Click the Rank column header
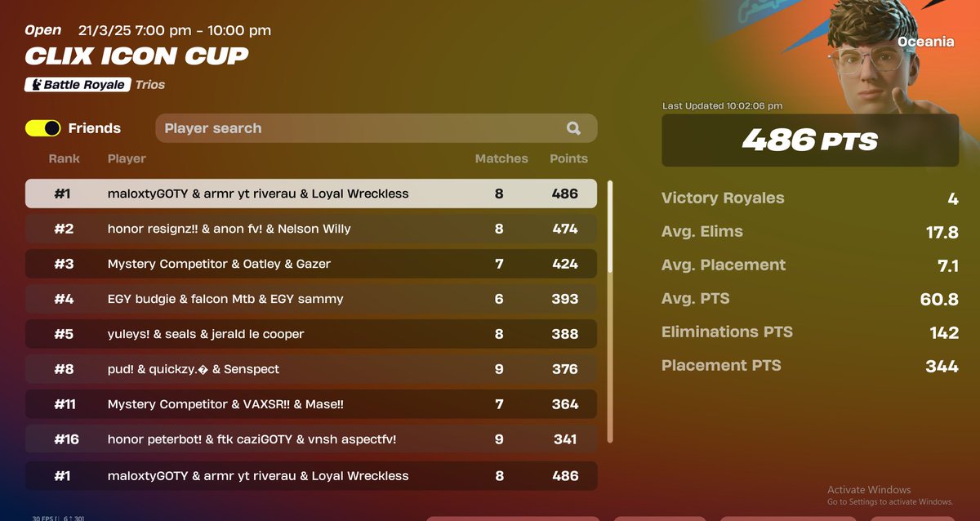 64,158
